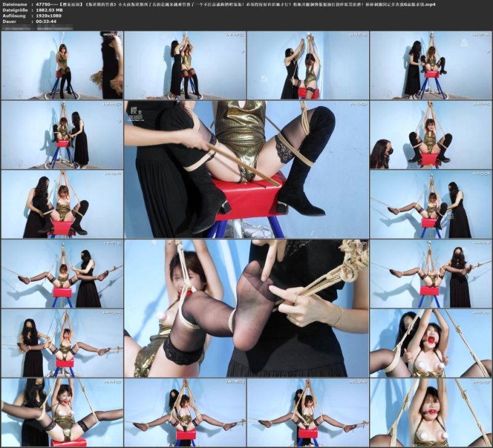The width and height of the screenshot is (493, 448).
Task: Open last thumbnail in the top row
Action: [x=431, y=65]
